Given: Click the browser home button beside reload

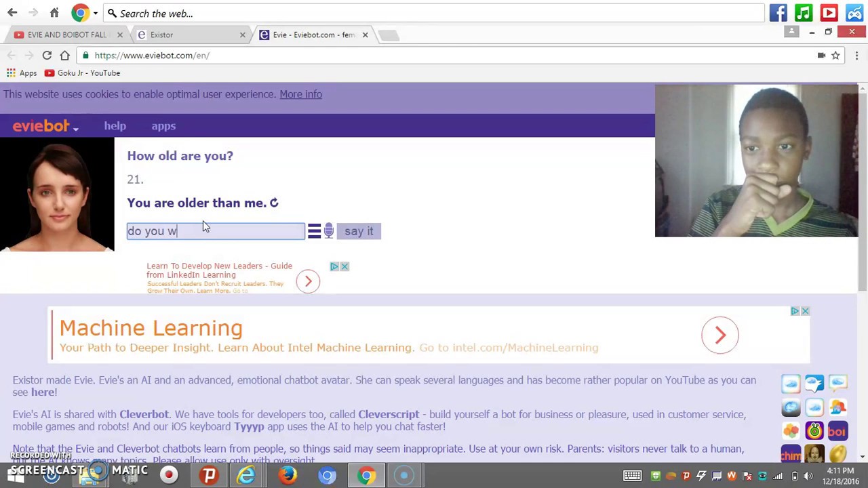Looking at the screenshot, I should (64, 56).
